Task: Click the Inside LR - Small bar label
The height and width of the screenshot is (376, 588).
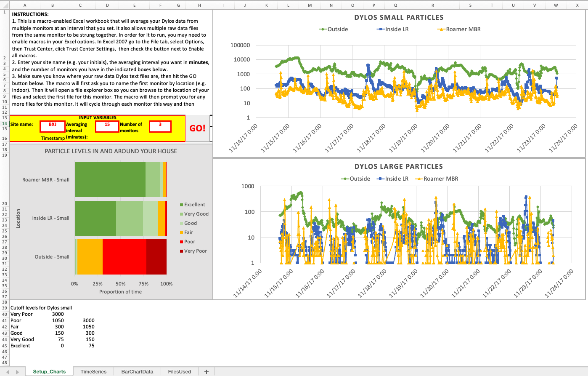Action: (x=50, y=218)
